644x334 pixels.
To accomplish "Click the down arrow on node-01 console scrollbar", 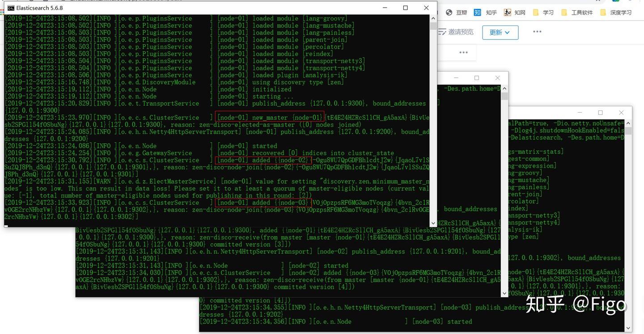I will click(433, 223).
